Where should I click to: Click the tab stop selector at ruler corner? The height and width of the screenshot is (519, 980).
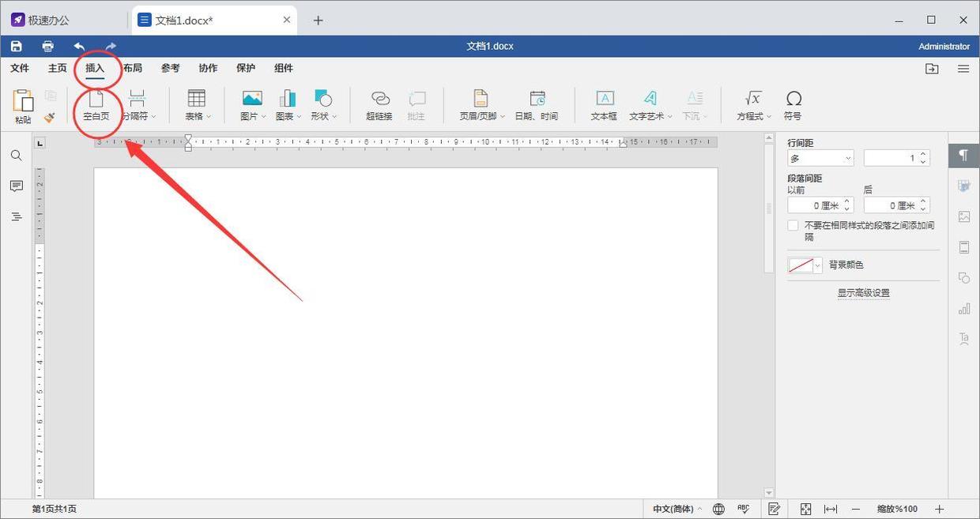pyautogui.click(x=40, y=143)
